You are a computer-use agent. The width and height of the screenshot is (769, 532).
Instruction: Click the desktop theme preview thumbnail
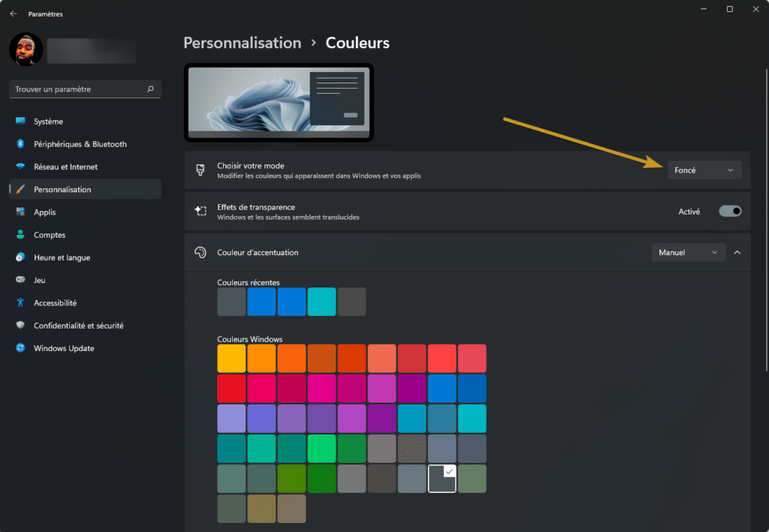(279, 102)
